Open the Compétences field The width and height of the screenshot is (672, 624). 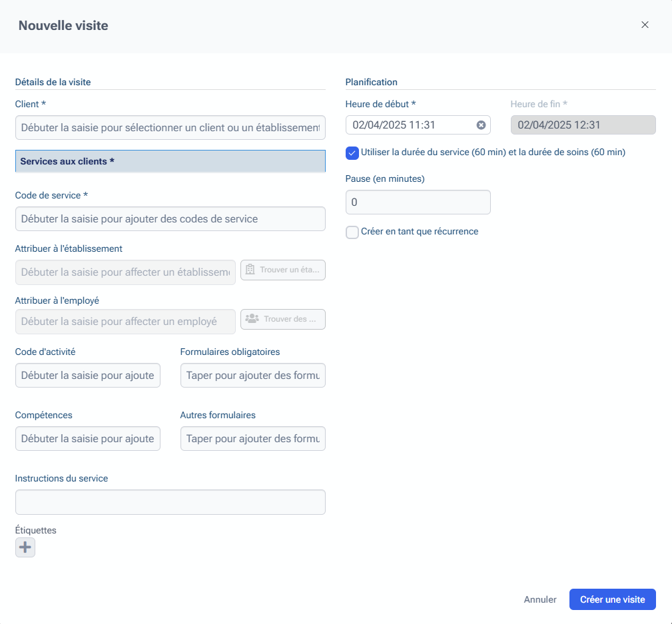click(x=87, y=438)
